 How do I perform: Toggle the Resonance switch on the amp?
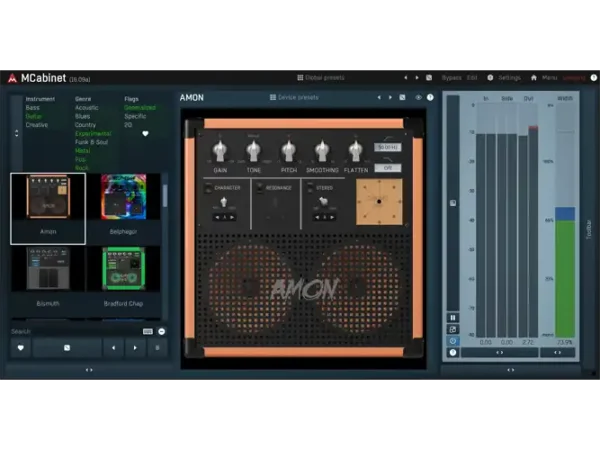[259, 188]
